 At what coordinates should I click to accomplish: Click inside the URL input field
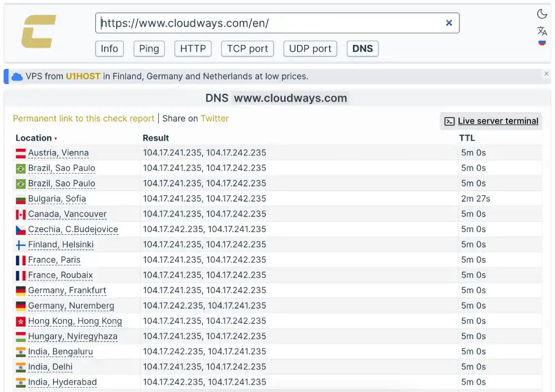pos(250,23)
